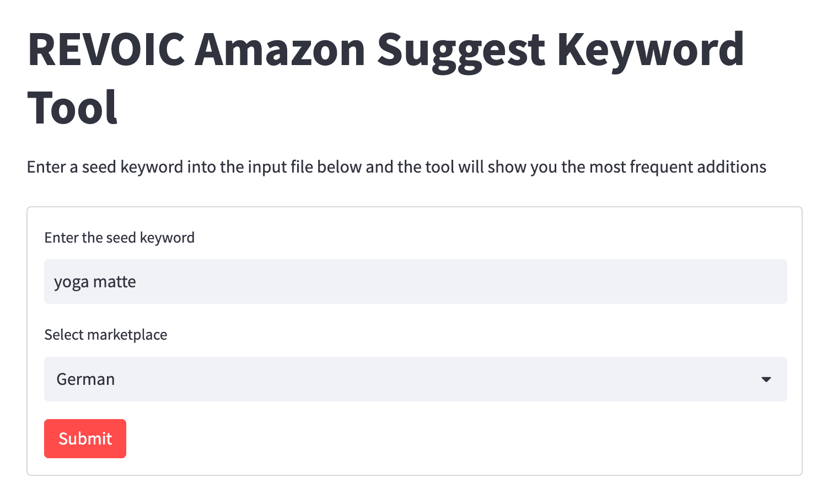The width and height of the screenshot is (838, 504).
Task: Click the 'yoga matte' text in input
Action: (95, 282)
